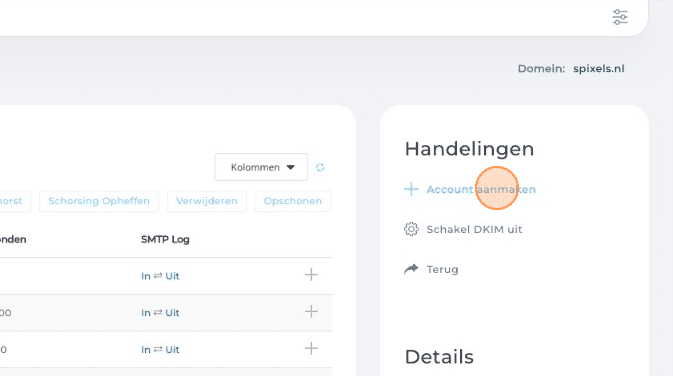Click the Handelingen heading
The width and height of the screenshot is (673, 376).
click(470, 149)
